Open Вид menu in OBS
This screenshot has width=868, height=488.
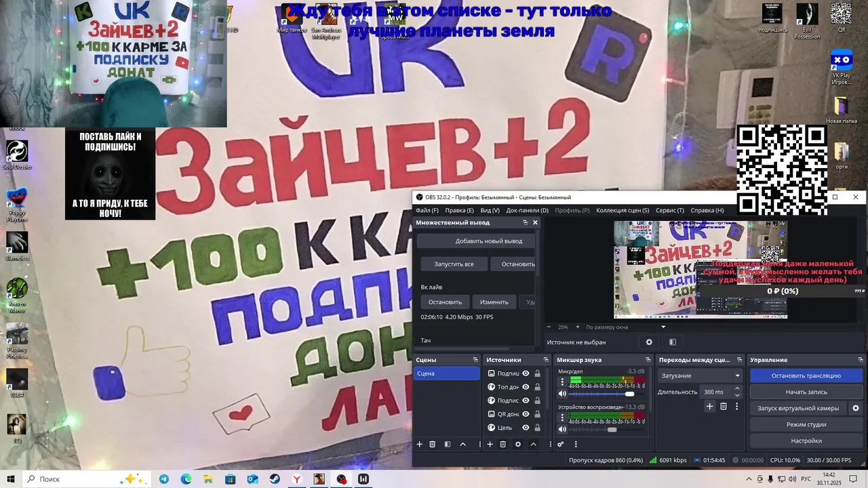[x=489, y=210]
